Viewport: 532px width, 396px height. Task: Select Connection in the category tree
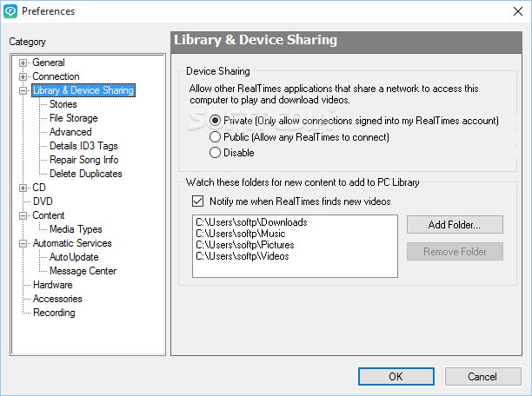pyautogui.click(x=56, y=76)
